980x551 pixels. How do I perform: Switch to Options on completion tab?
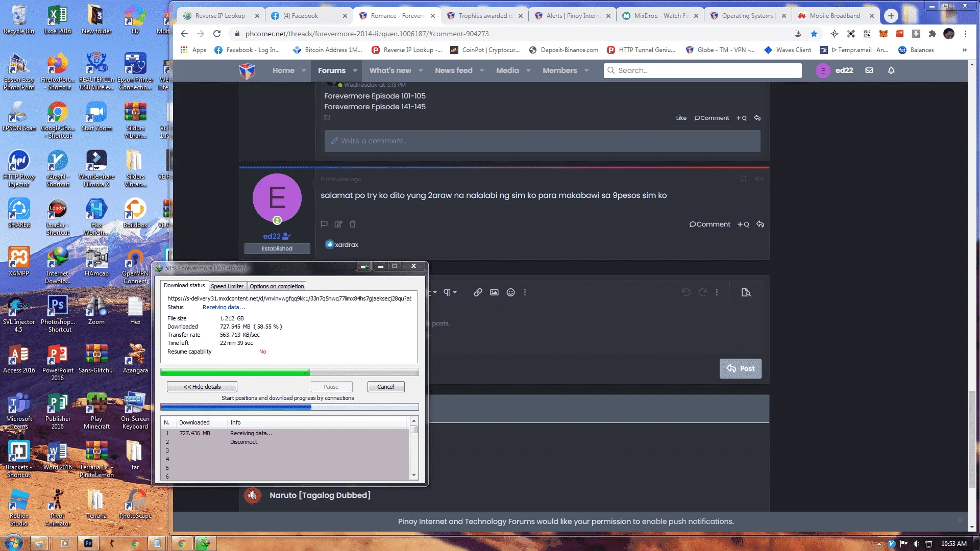pos(277,286)
